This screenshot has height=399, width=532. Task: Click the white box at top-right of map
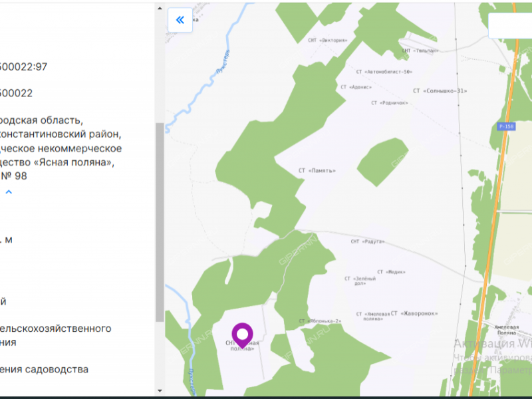click(x=509, y=26)
